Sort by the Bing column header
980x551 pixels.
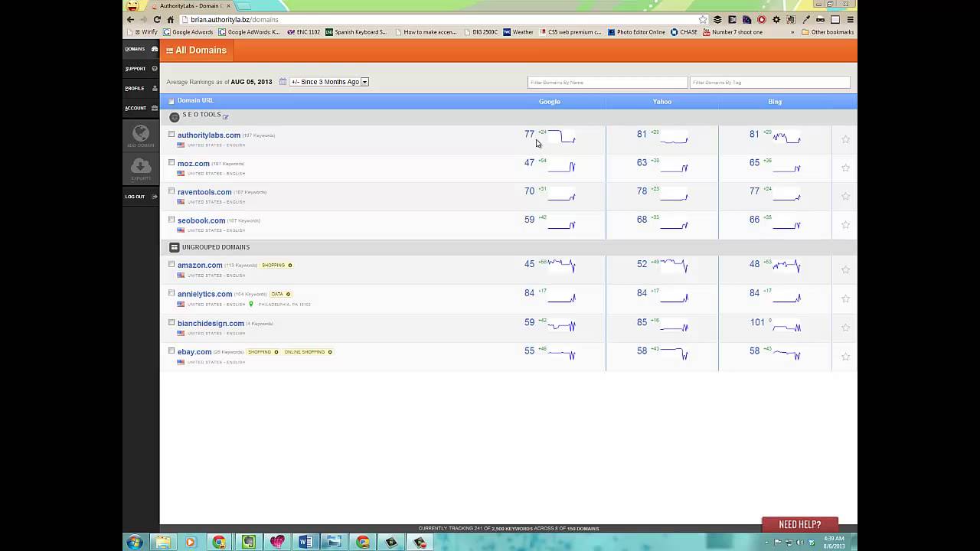[x=775, y=101]
